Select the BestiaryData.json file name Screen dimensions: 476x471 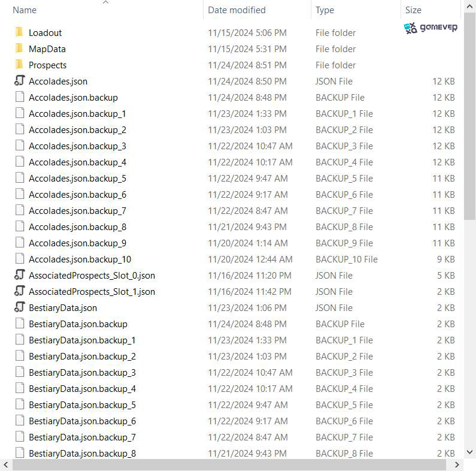click(x=63, y=308)
